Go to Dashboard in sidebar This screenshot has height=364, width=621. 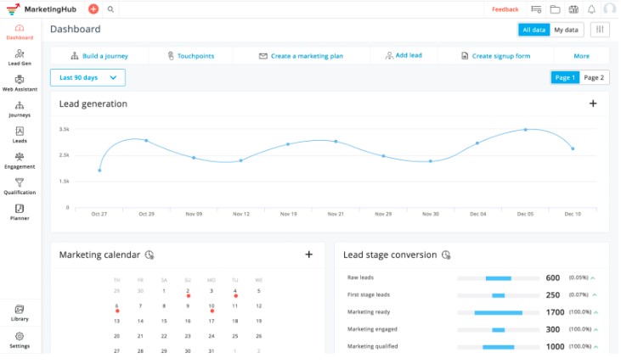click(20, 32)
